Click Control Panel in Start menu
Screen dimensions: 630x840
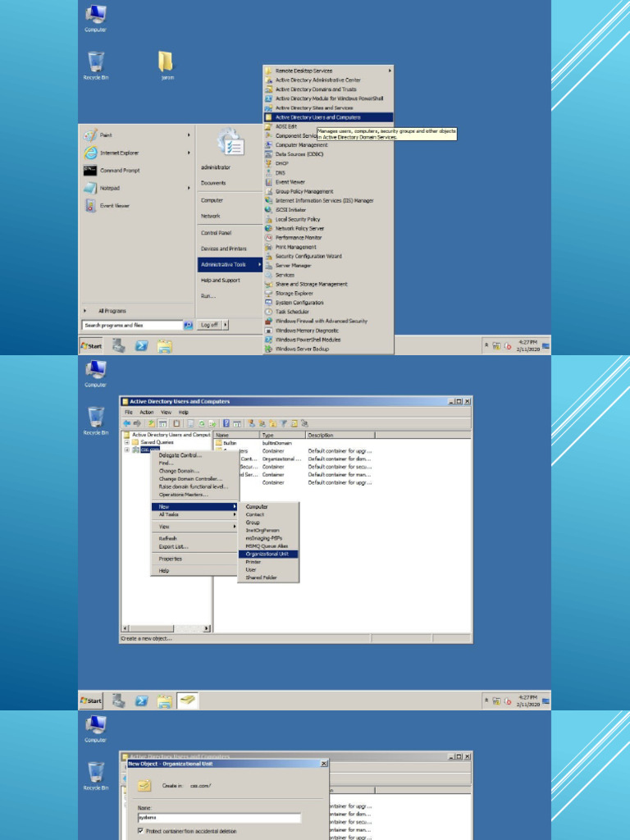(216, 233)
